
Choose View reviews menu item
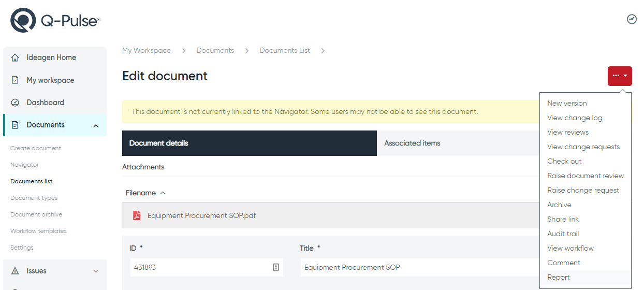(x=568, y=132)
